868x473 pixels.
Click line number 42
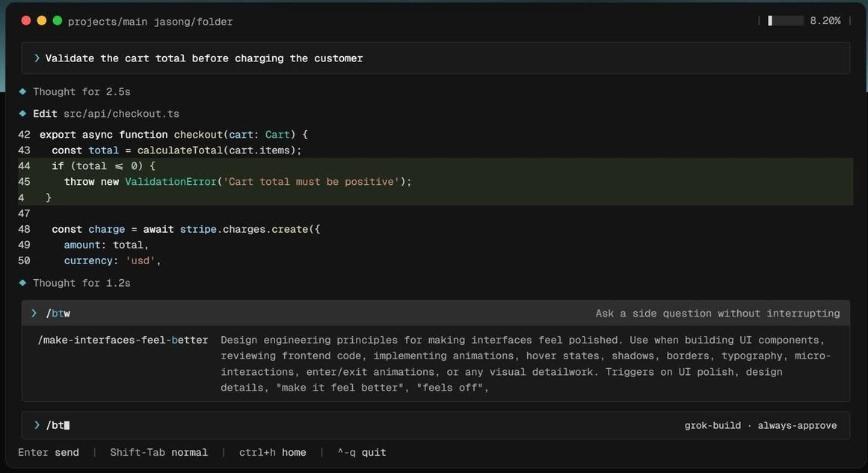point(24,135)
